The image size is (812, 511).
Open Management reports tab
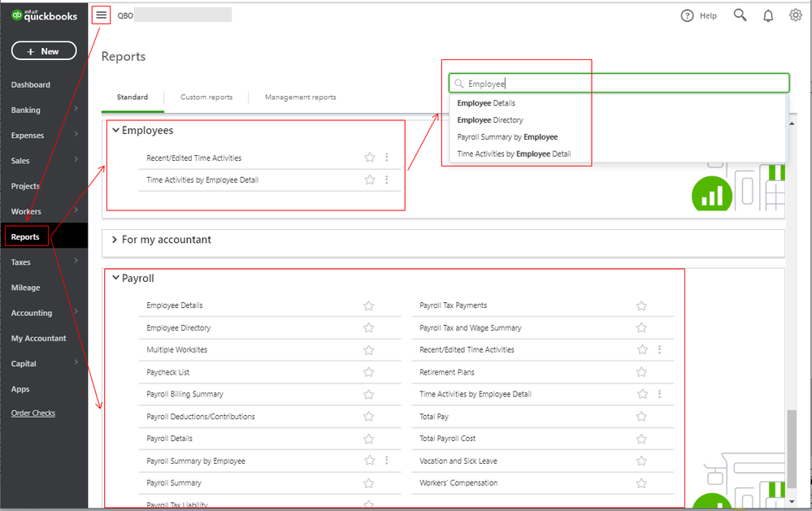[300, 97]
